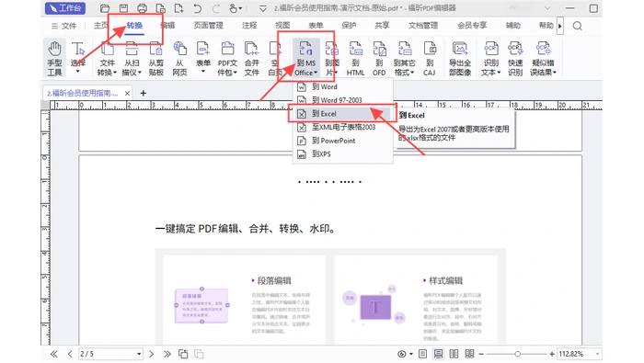
Task: Open file via folder icon in title bar
Action: 105,8
